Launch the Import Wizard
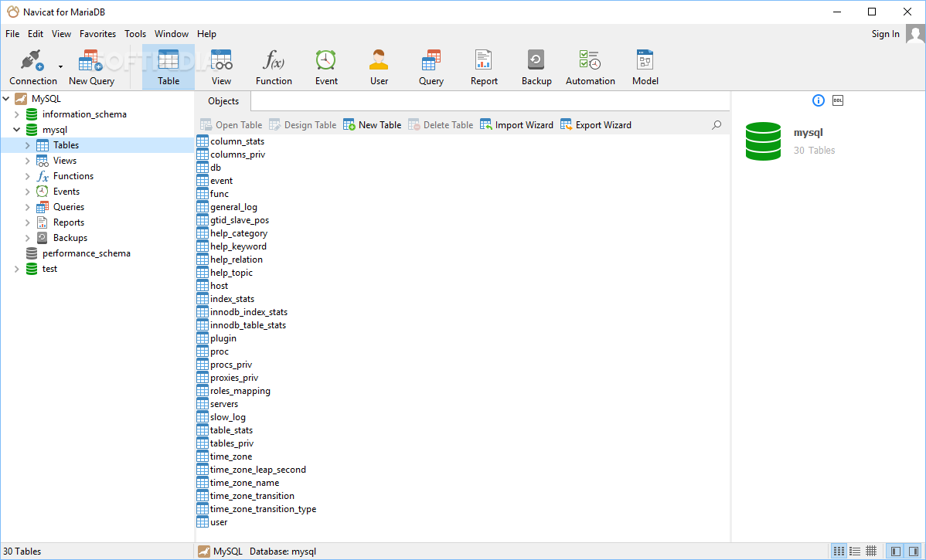 point(517,124)
